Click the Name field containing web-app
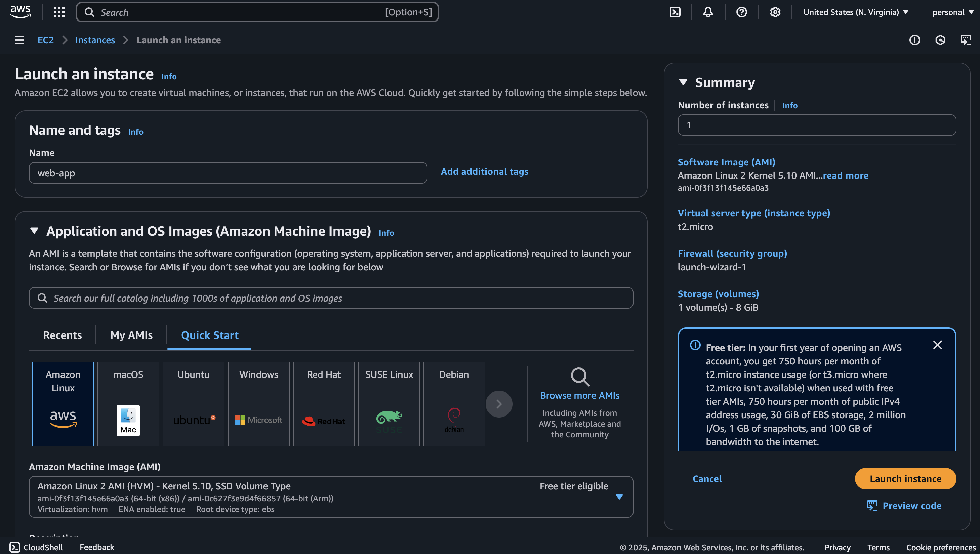The width and height of the screenshot is (980, 554). point(228,173)
